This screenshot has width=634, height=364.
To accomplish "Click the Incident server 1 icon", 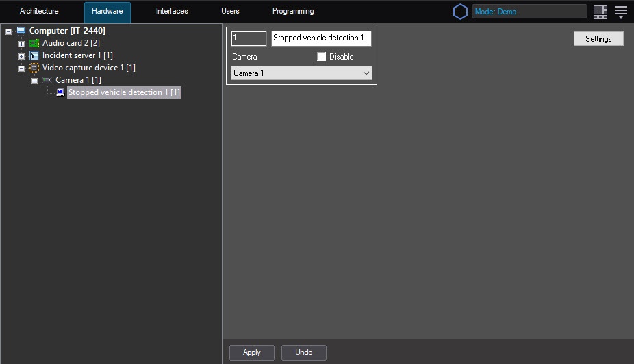I will coord(34,55).
